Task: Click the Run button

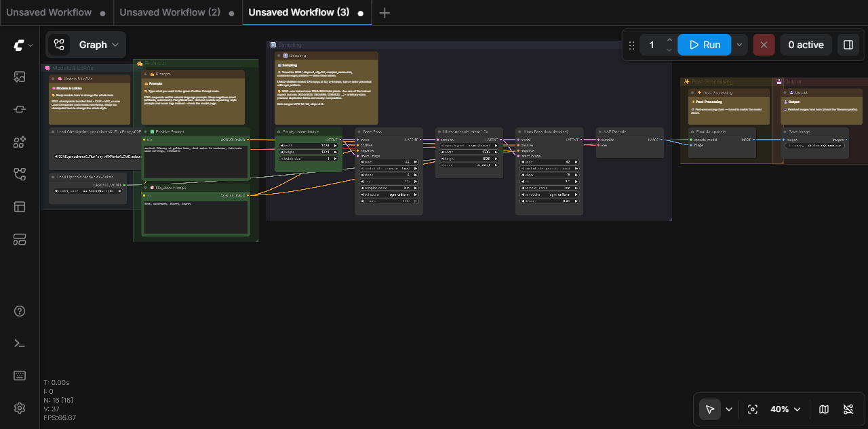Action: pyautogui.click(x=705, y=45)
